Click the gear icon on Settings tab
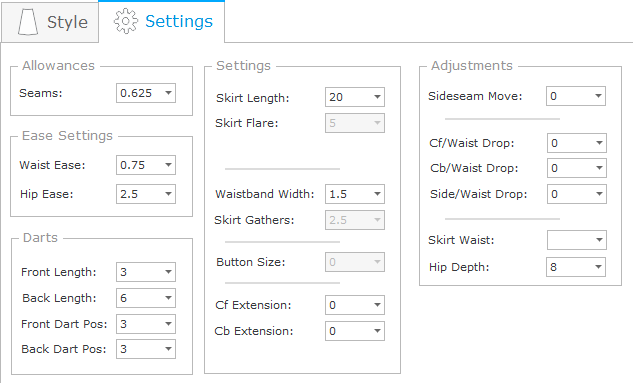Viewport: 633px width, 383px height. point(126,21)
